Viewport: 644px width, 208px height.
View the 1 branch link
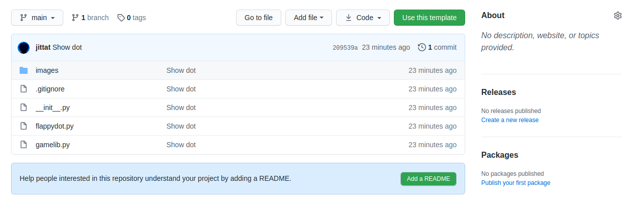pos(90,18)
